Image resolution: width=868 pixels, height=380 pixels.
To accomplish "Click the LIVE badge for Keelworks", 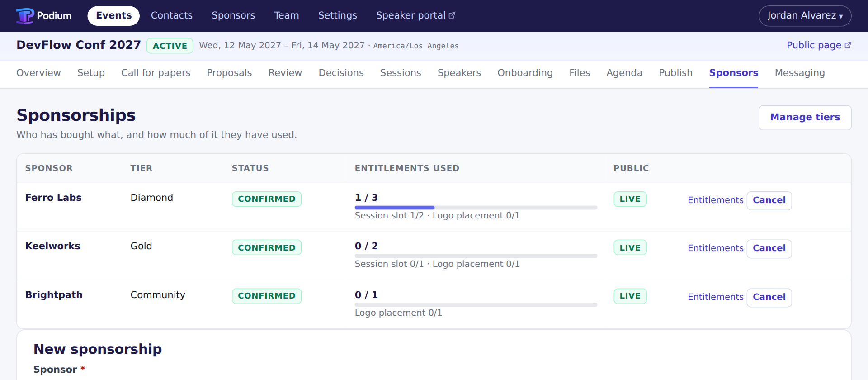I will [x=630, y=247].
